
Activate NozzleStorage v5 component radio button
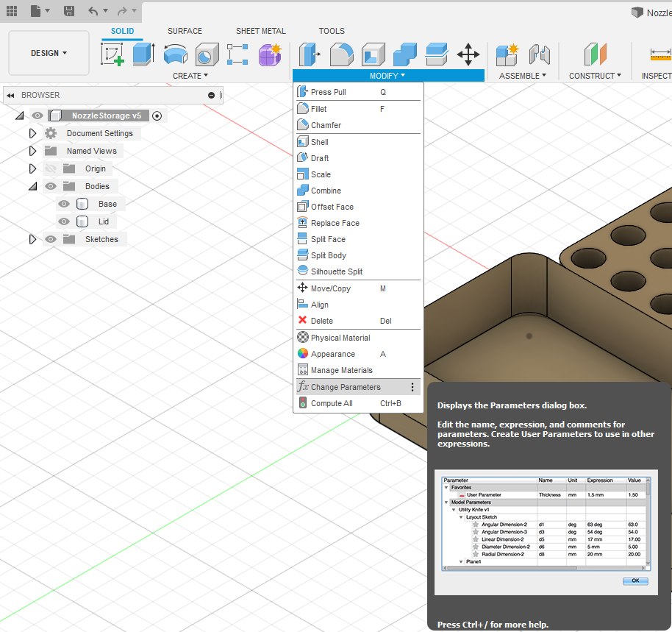pos(157,116)
